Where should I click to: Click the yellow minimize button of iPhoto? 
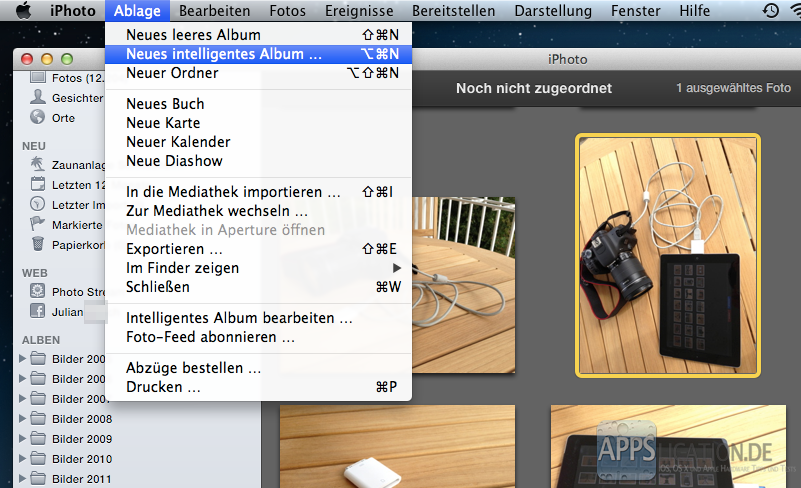[47, 59]
